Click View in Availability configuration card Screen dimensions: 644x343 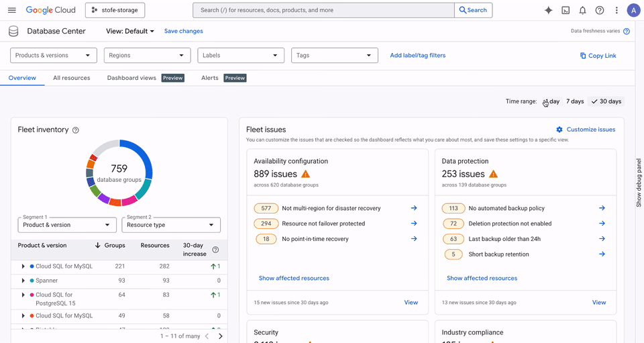pyautogui.click(x=411, y=302)
